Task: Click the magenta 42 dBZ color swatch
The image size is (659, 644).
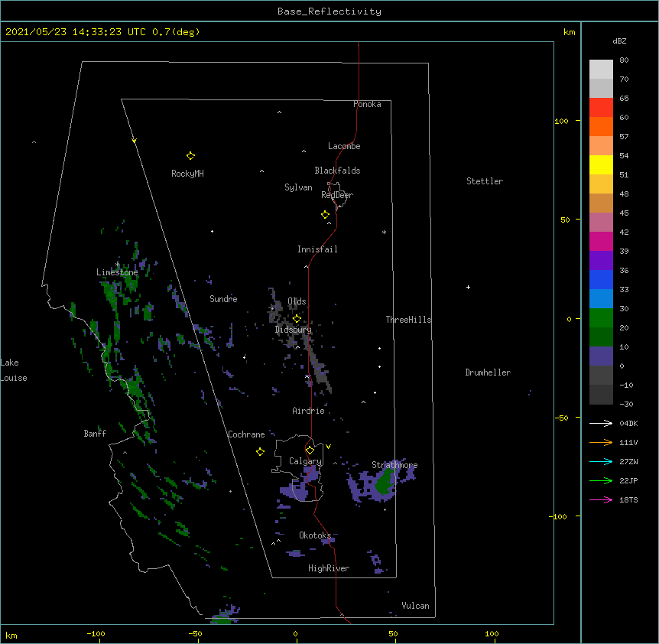Action: pyautogui.click(x=601, y=241)
